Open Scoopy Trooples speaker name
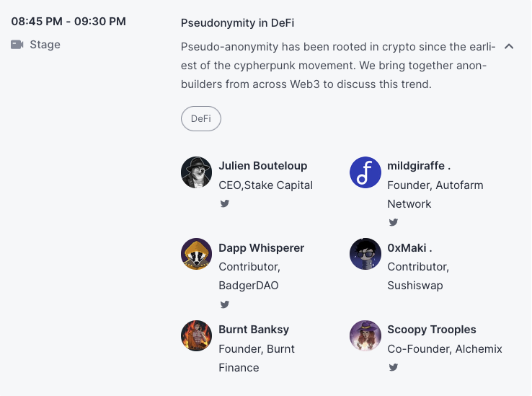The image size is (532, 396). coord(432,330)
